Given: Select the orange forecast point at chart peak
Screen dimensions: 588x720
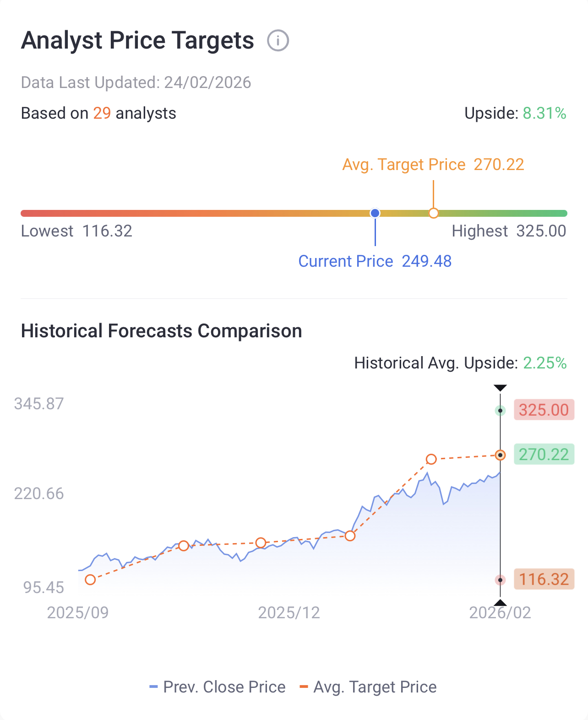Looking at the screenshot, I should pyautogui.click(x=431, y=459).
